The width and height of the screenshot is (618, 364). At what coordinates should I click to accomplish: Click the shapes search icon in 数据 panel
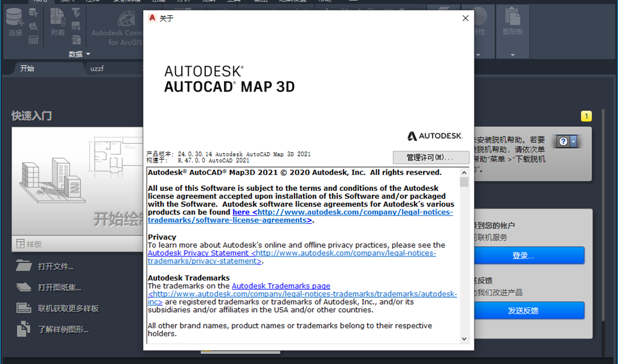click(33, 27)
